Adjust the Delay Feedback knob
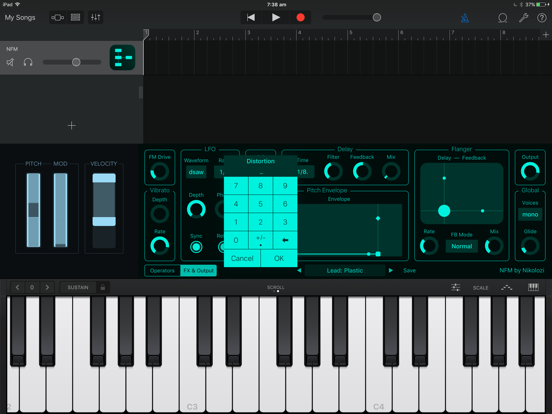Screen dimensions: 552x414 pyautogui.click(x=362, y=171)
